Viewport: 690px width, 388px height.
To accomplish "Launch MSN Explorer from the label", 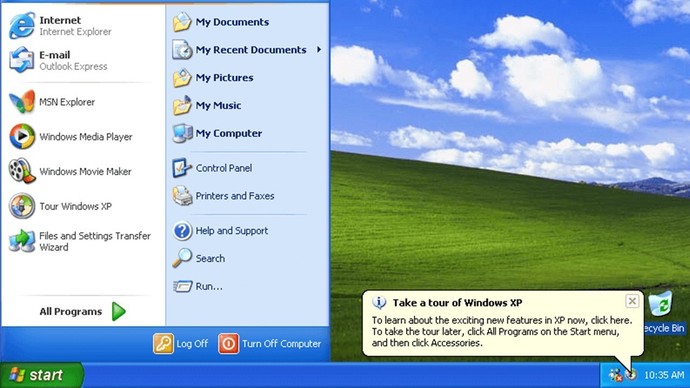I will click(67, 102).
